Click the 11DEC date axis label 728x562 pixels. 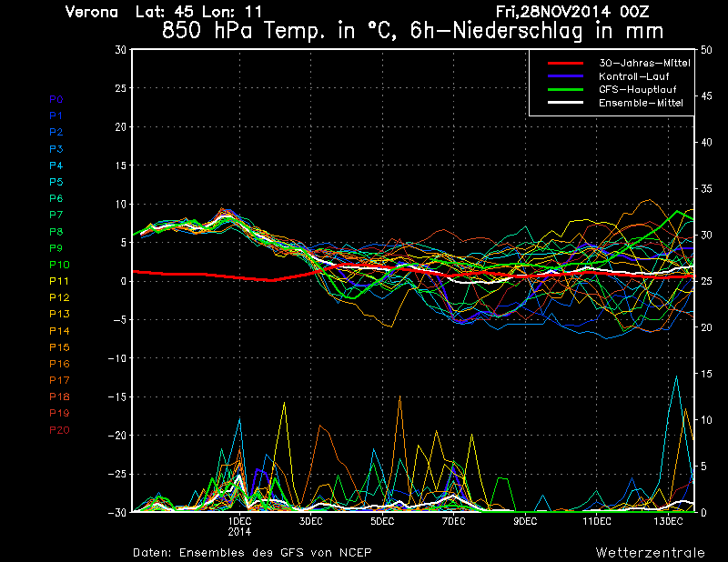597,521
